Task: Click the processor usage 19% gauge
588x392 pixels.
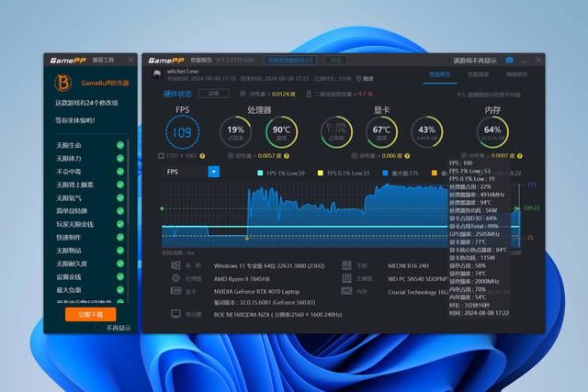Action: [236, 132]
